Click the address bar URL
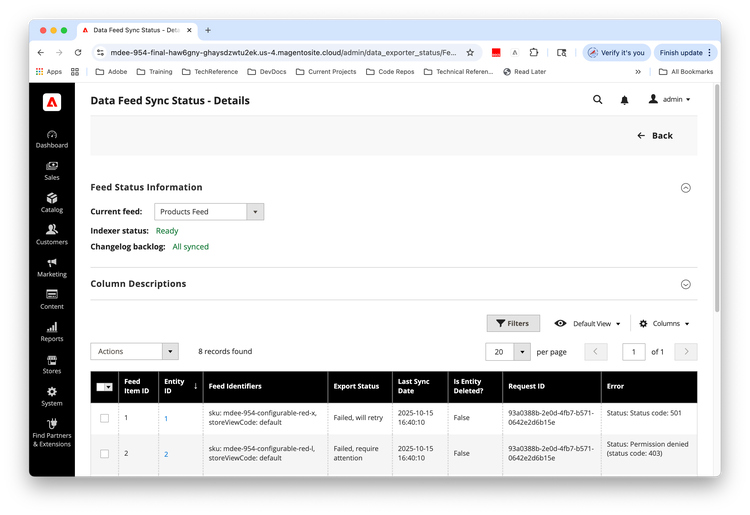 tap(283, 53)
